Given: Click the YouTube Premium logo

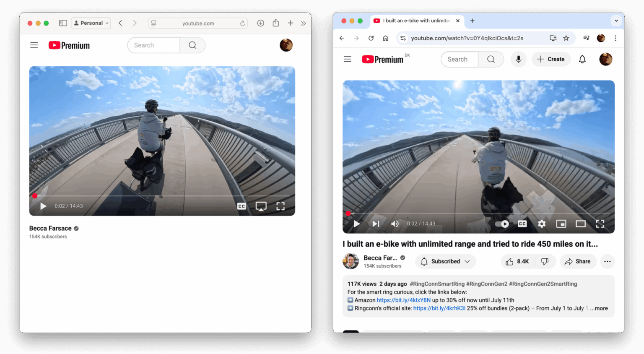Looking at the screenshot, I should 382,59.
